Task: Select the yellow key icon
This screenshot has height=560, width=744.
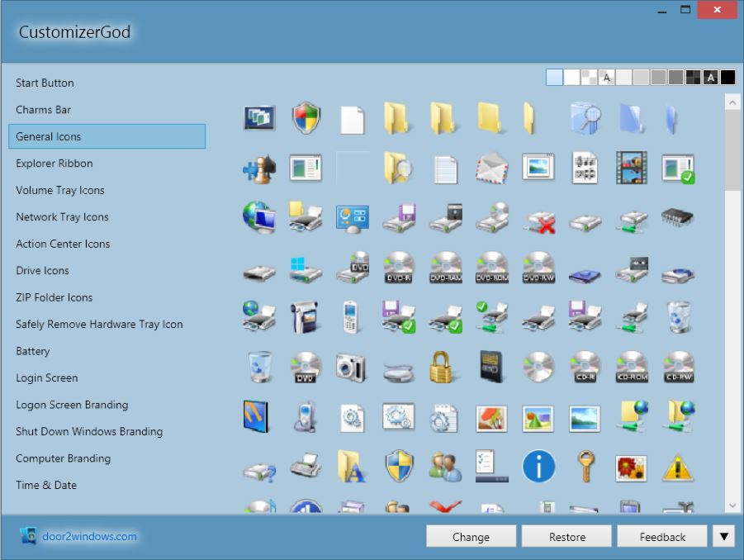Action: pos(585,467)
